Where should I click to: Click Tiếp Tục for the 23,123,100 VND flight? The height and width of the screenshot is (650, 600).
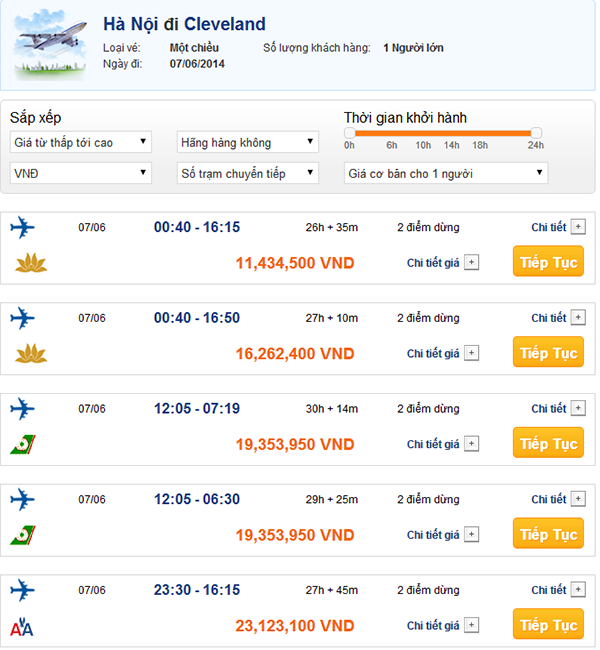(x=548, y=624)
